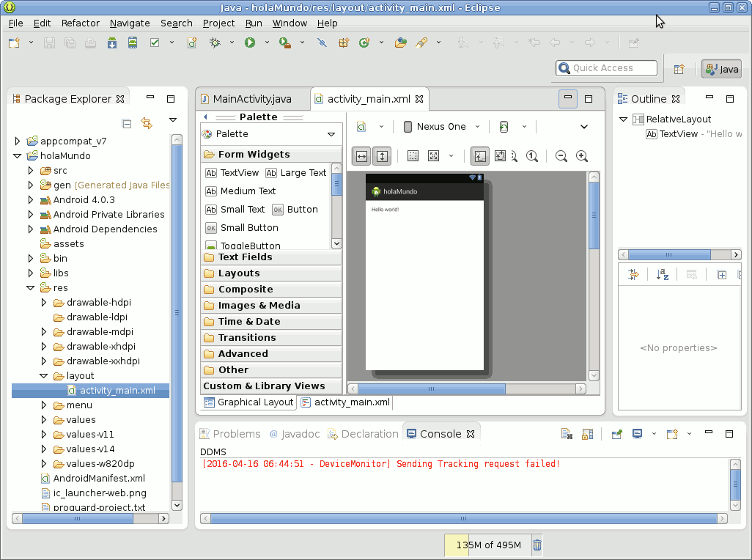752x560 pixels.
Task: Switch to the Problems tab
Action: [x=230, y=434]
